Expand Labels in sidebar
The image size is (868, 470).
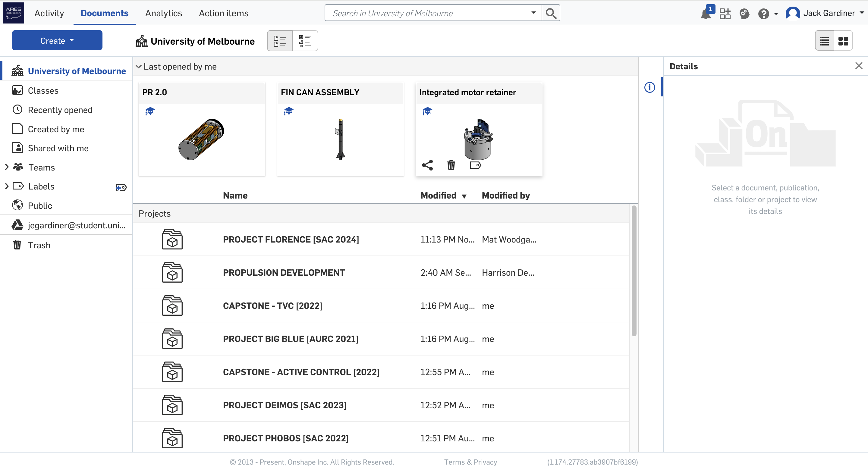(x=6, y=186)
